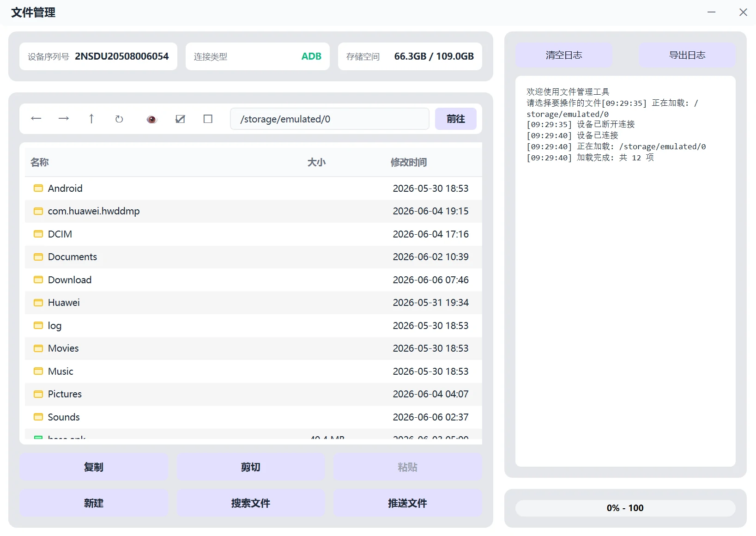Viewport: 756px width, 536px height.
Task: Click the deselect-all empty box icon
Action: [x=208, y=119]
